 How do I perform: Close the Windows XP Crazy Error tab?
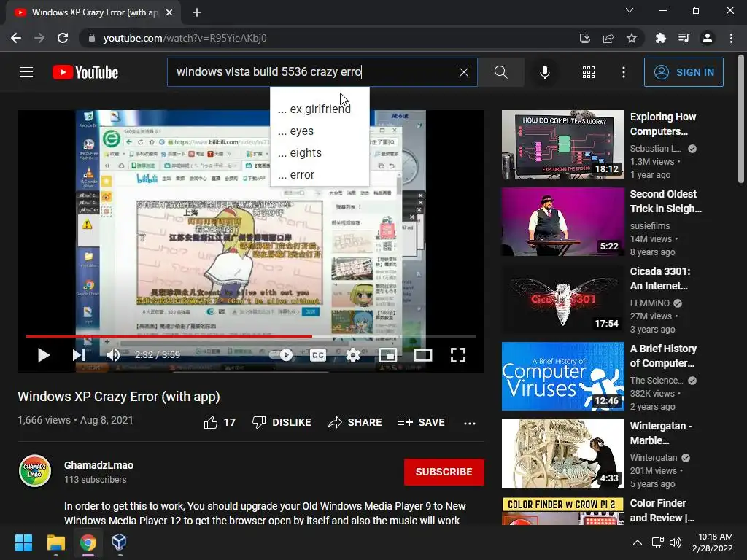coord(169,12)
